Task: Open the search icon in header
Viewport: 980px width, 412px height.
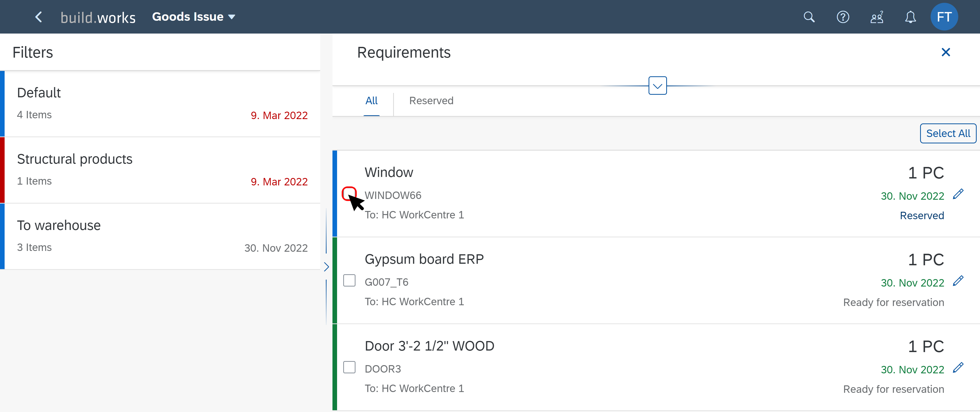Action: 809,17
